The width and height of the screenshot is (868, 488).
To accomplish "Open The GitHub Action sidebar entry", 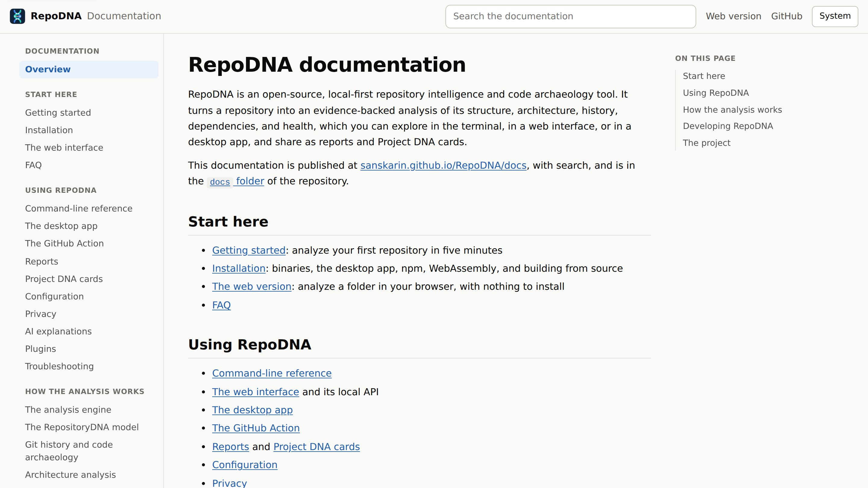I will [x=64, y=243].
